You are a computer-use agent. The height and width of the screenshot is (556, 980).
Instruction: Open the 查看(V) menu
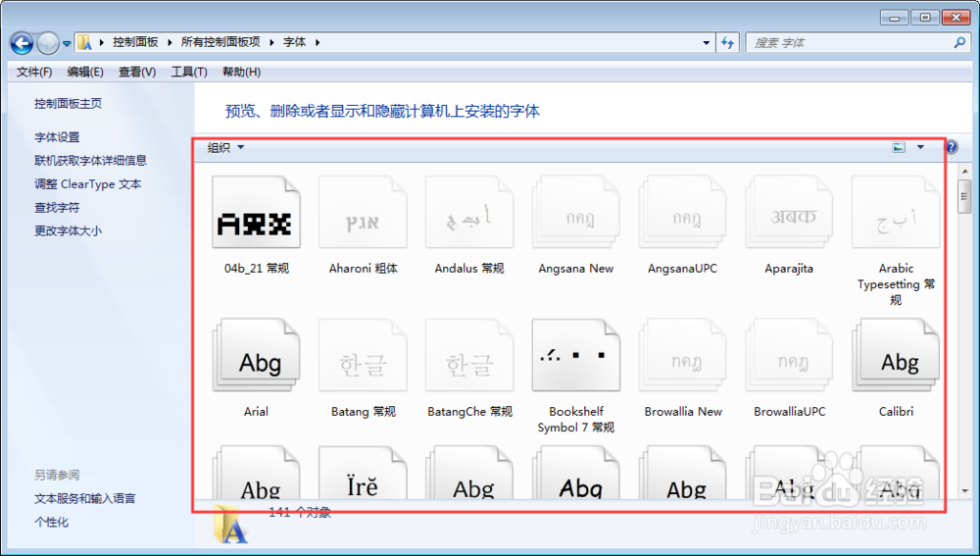137,72
